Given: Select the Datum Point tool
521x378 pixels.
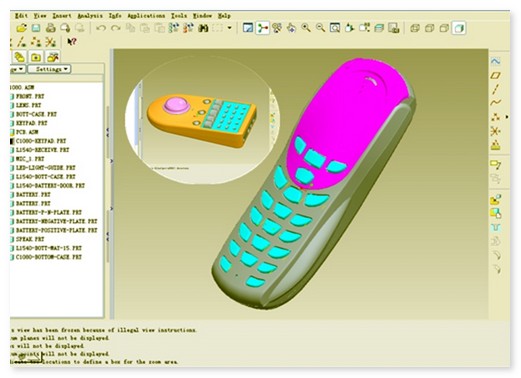Looking at the screenshot, I should 495,117.
